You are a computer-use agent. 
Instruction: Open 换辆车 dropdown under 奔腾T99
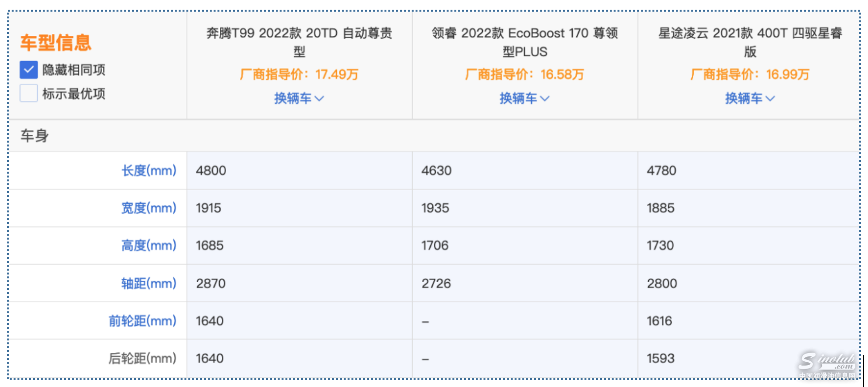[x=299, y=98]
